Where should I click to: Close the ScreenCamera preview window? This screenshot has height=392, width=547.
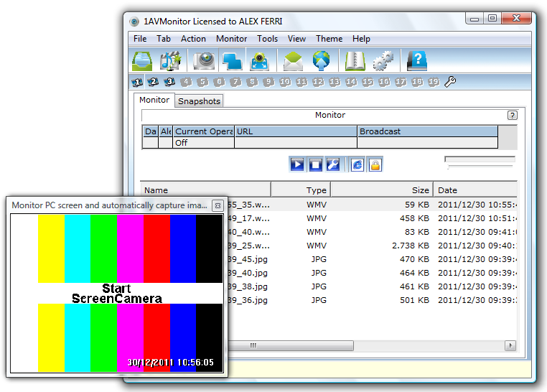[x=218, y=205]
